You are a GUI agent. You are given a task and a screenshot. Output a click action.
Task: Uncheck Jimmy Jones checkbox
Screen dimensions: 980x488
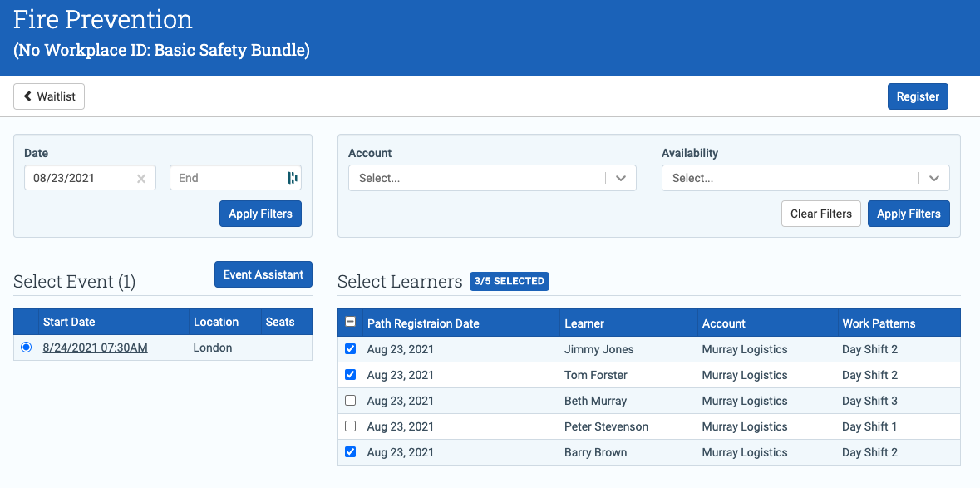[x=351, y=348]
